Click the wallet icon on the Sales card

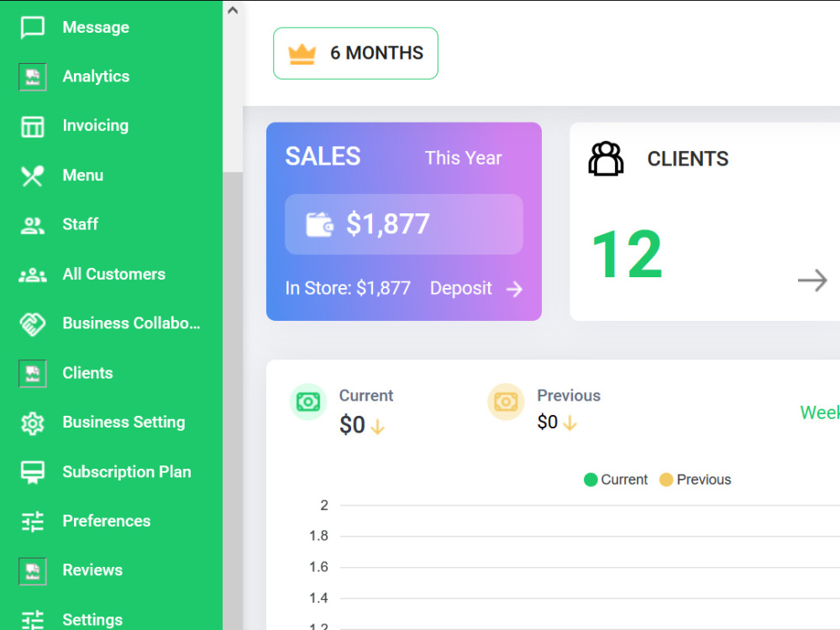322,223
